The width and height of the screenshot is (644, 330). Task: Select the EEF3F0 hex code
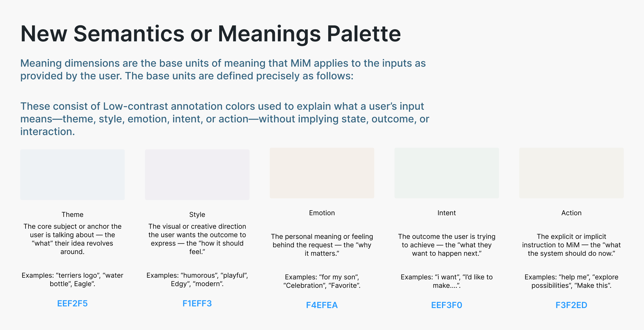(x=447, y=305)
